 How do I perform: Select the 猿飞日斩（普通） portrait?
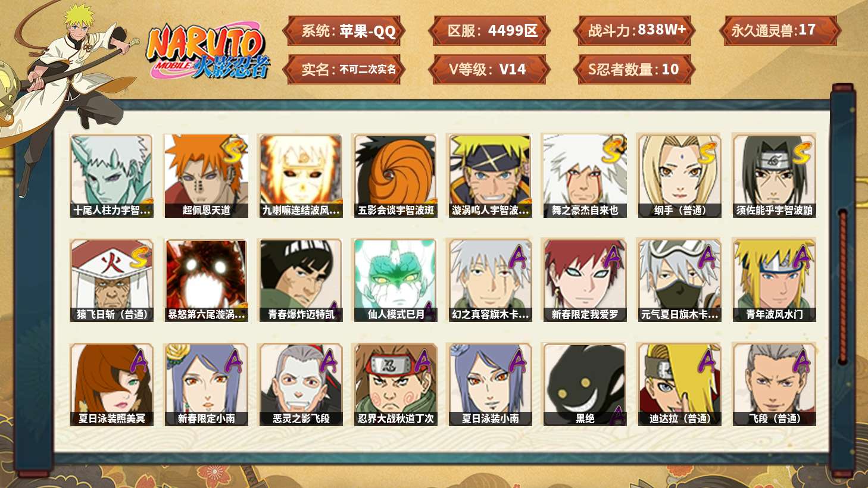click(111, 280)
